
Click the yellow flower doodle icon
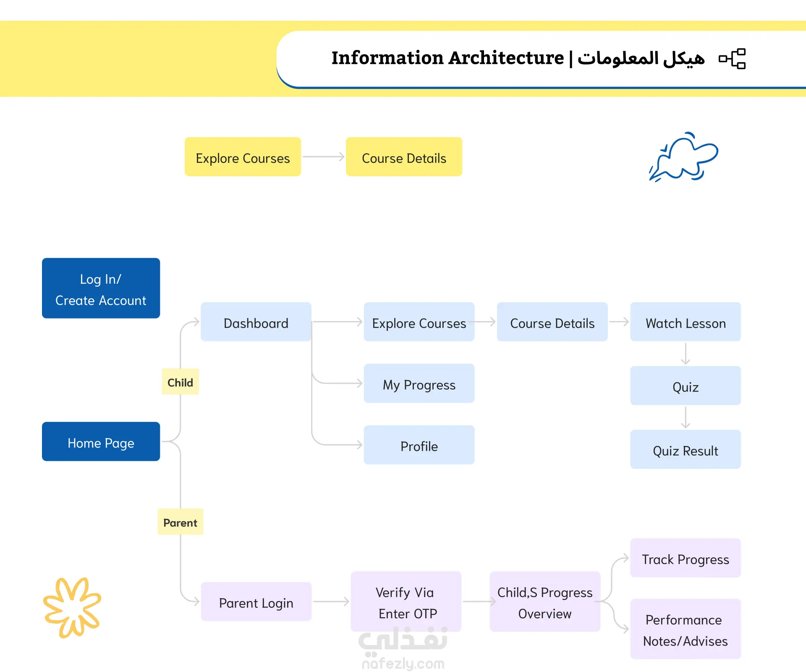pyautogui.click(x=72, y=607)
